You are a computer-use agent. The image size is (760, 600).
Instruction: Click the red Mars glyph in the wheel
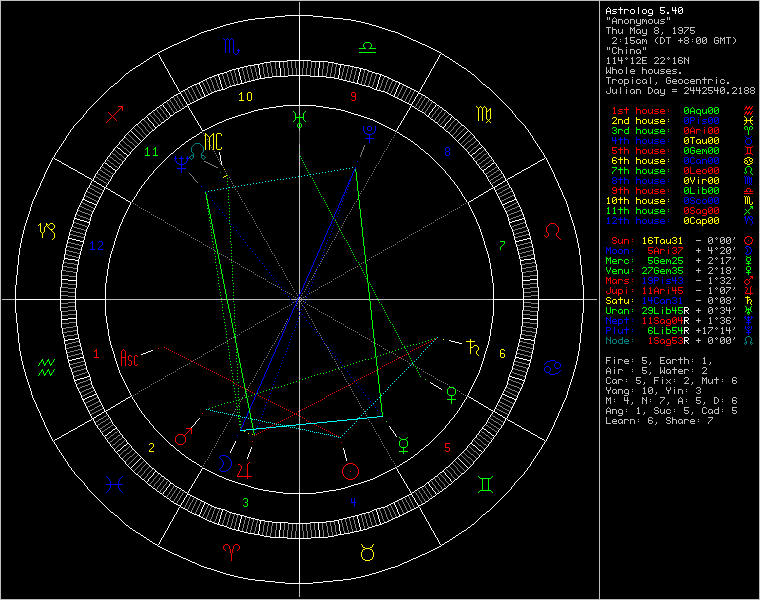coord(184,437)
